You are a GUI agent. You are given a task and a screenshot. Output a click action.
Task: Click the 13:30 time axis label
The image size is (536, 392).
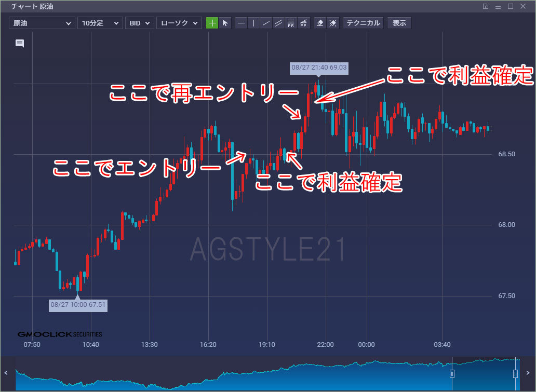click(x=150, y=345)
